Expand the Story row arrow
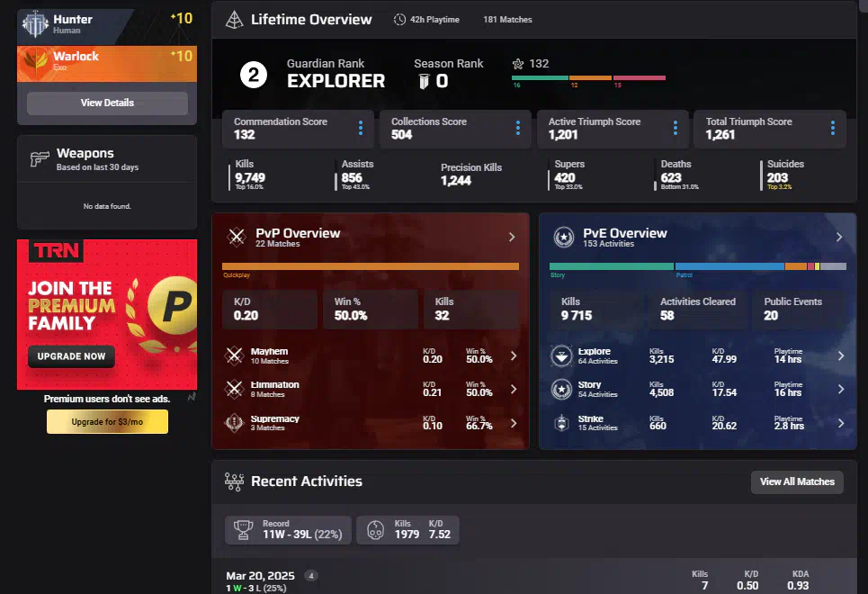 (x=841, y=390)
